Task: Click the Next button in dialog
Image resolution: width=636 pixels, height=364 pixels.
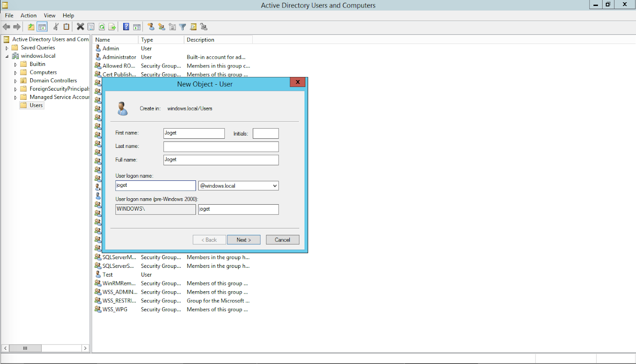Action: coord(244,240)
